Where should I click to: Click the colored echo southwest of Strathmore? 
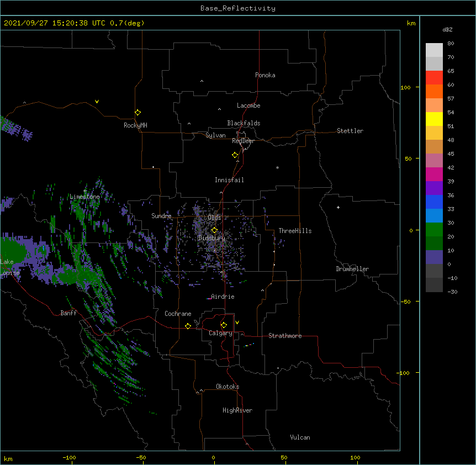click(248, 345)
